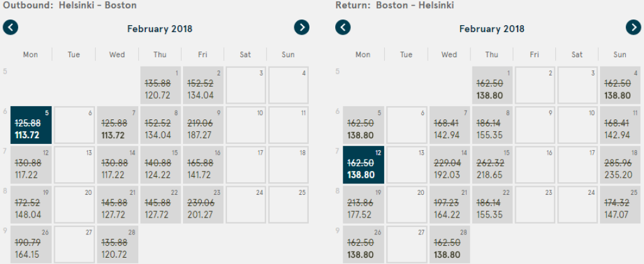
Task: Go to next month in Return calendar
Action: click(633, 27)
